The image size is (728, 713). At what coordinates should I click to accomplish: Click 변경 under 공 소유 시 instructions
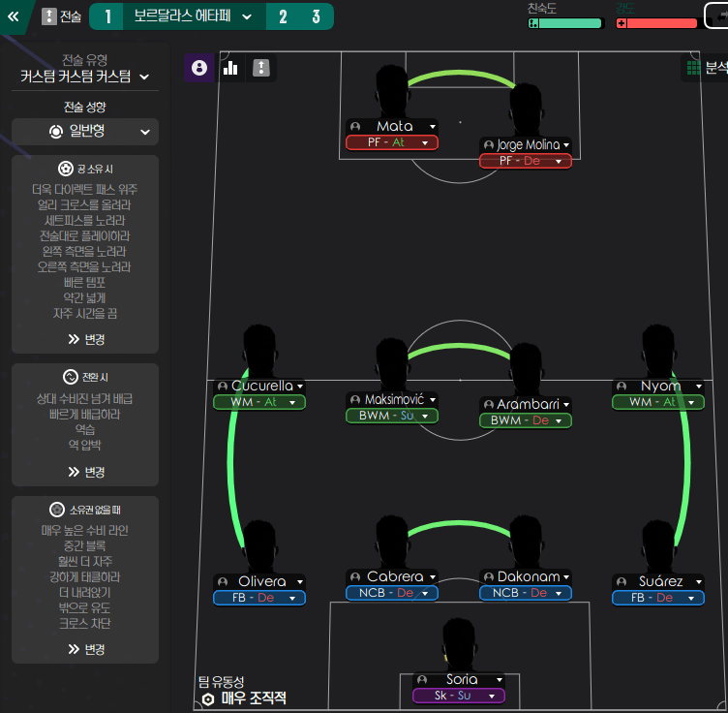pos(86,339)
